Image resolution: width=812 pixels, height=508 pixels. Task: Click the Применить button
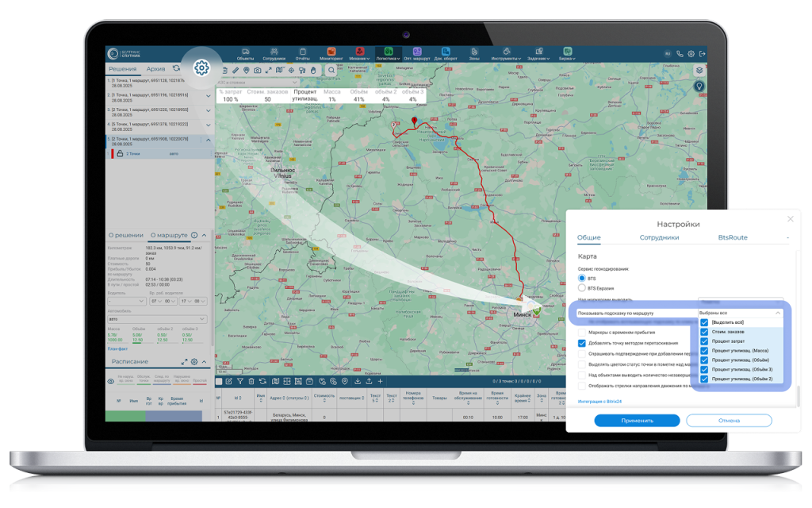(637, 420)
